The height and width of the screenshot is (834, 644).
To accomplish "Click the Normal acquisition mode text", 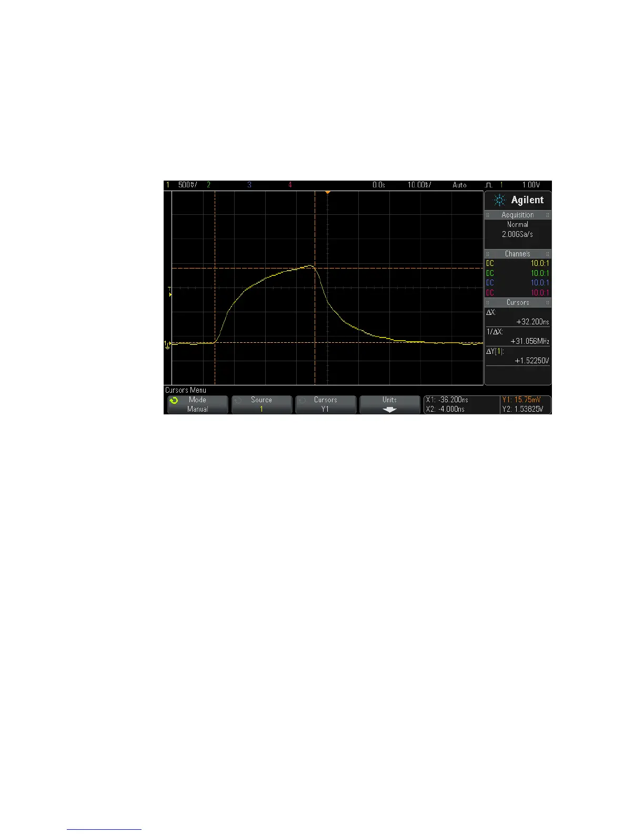I will pos(518,224).
